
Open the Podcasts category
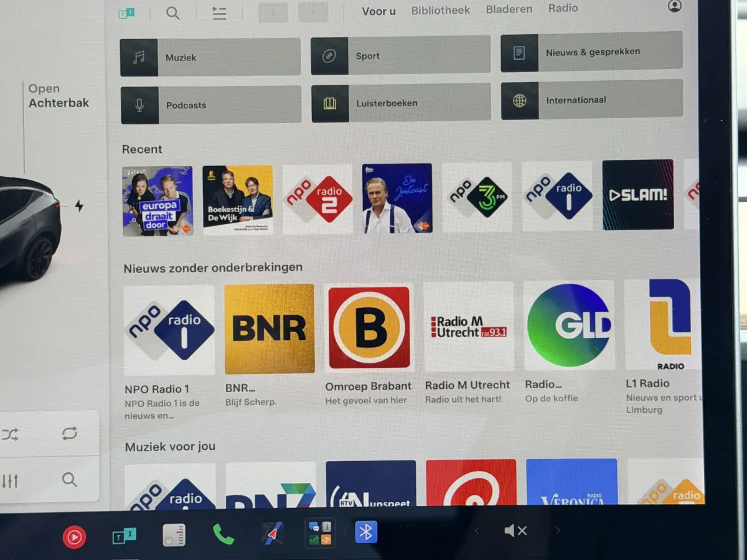click(211, 105)
